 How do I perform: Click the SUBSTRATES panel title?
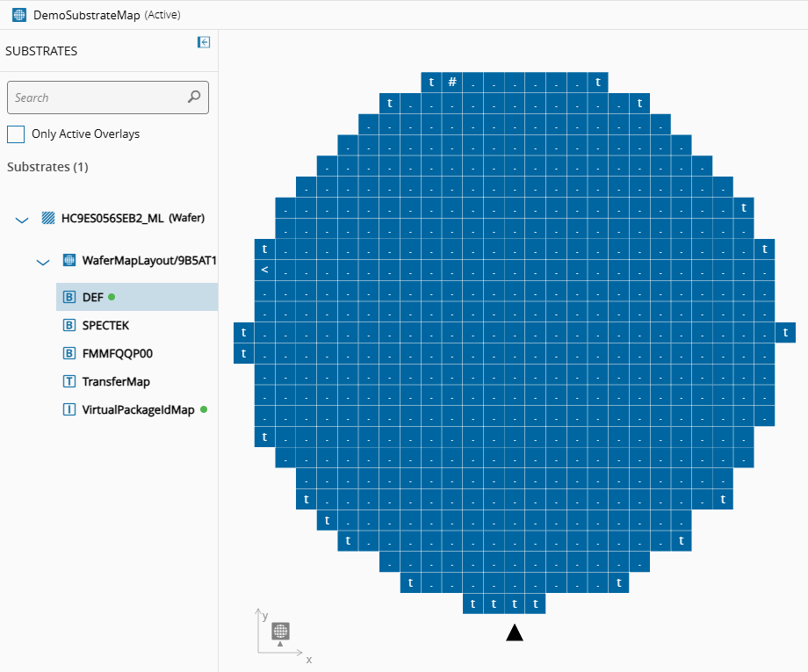tap(41, 51)
